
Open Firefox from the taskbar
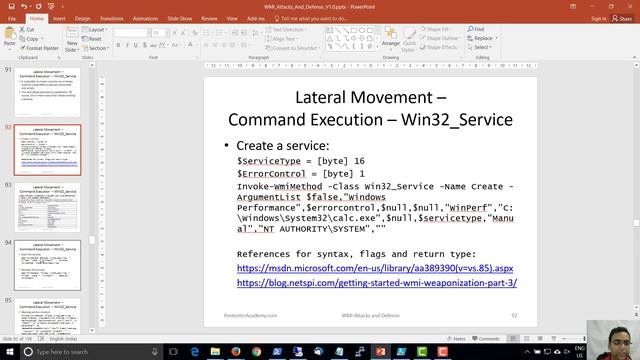(236, 351)
